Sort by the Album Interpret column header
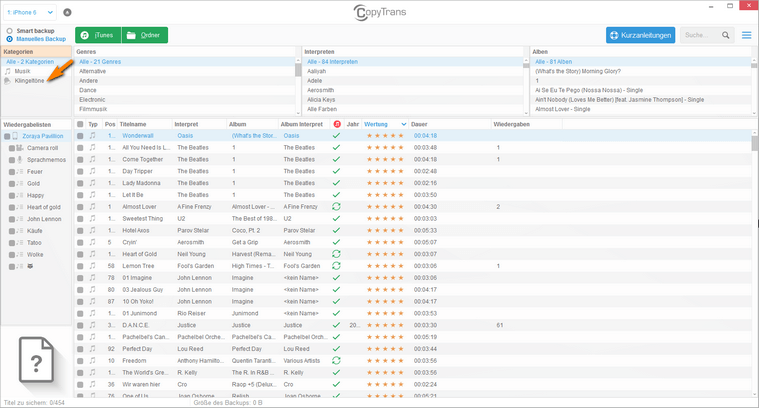The height and width of the screenshot is (408, 759). click(x=302, y=124)
